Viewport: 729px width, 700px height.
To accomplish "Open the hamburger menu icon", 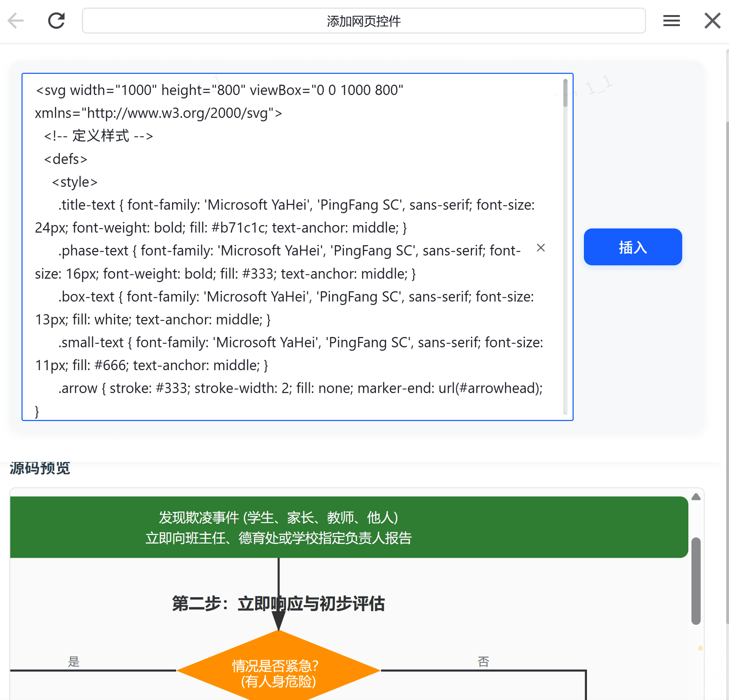I will tap(671, 21).
